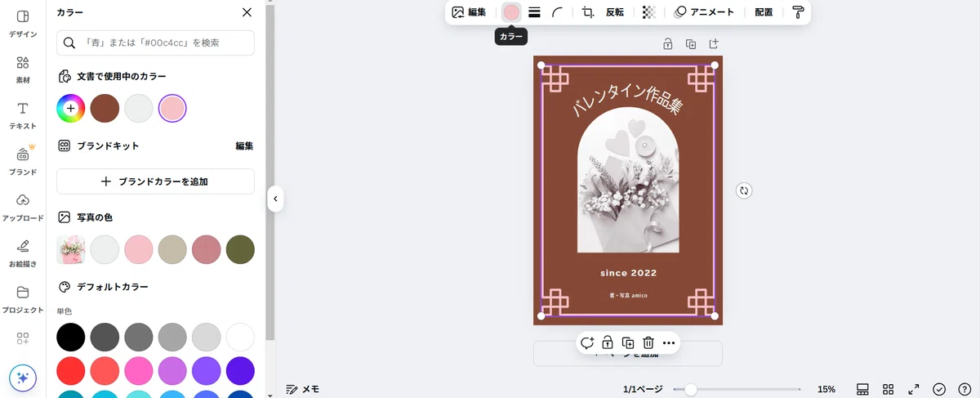The width and height of the screenshot is (980, 398).
Task: Click the since 2022 text on canvas
Action: point(628,273)
